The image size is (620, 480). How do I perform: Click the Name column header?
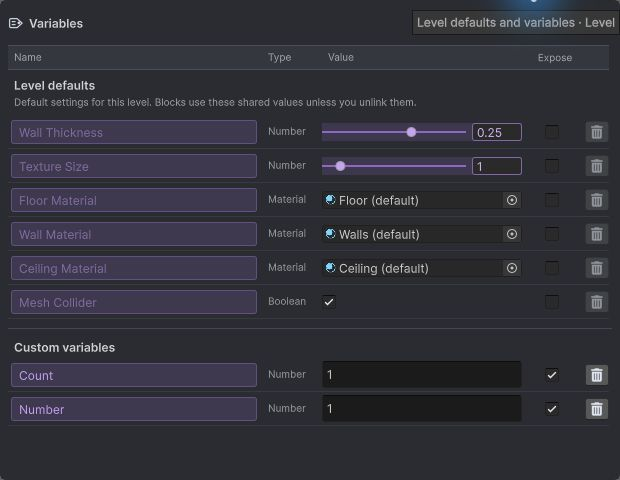tap(28, 57)
